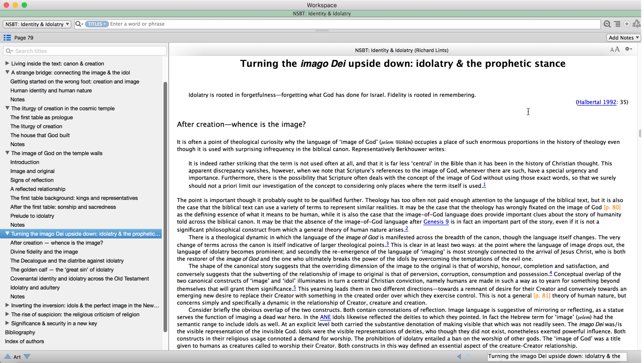Open the gear settings menu in reading pane

click(x=628, y=49)
